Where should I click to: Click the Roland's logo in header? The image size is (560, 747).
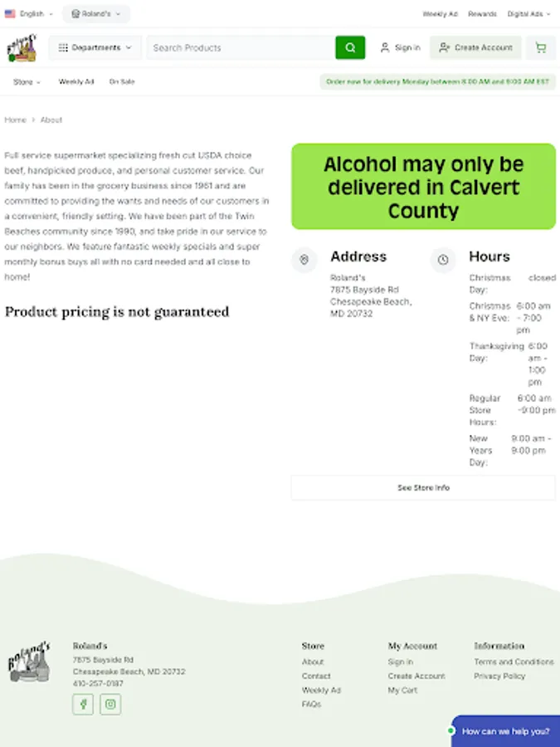pos(22,47)
